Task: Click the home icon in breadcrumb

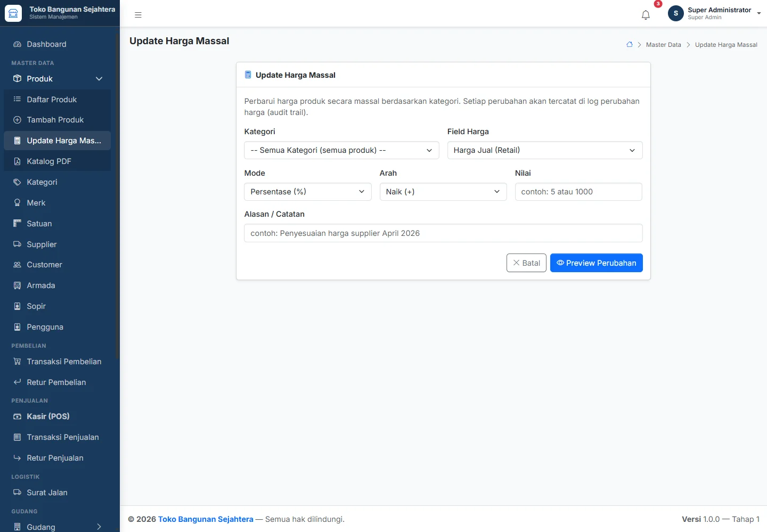Action: click(630, 45)
